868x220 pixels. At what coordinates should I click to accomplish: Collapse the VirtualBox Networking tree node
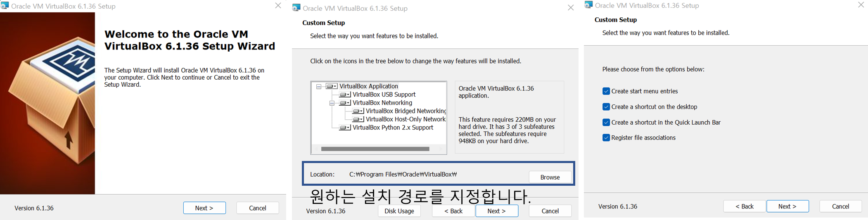[x=332, y=103]
